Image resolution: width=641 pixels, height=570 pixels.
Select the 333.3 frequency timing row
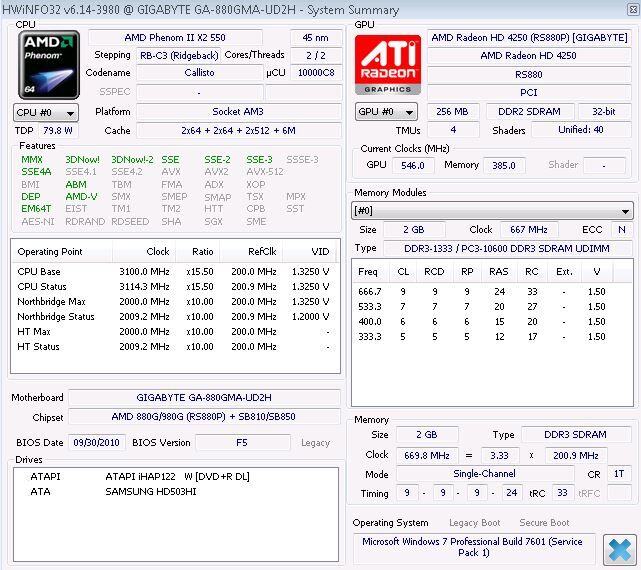pos(492,337)
